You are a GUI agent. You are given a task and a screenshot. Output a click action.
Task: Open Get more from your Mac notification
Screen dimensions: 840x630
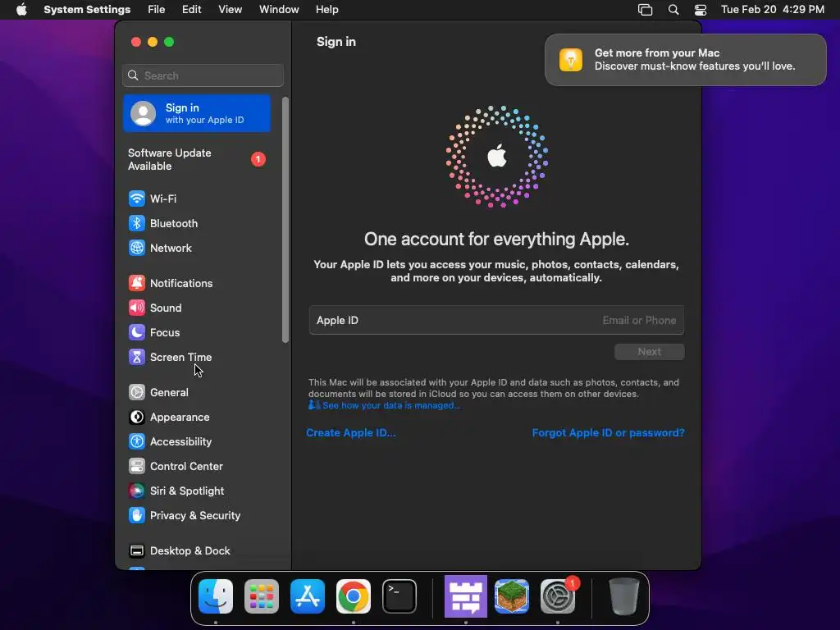[686, 60]
